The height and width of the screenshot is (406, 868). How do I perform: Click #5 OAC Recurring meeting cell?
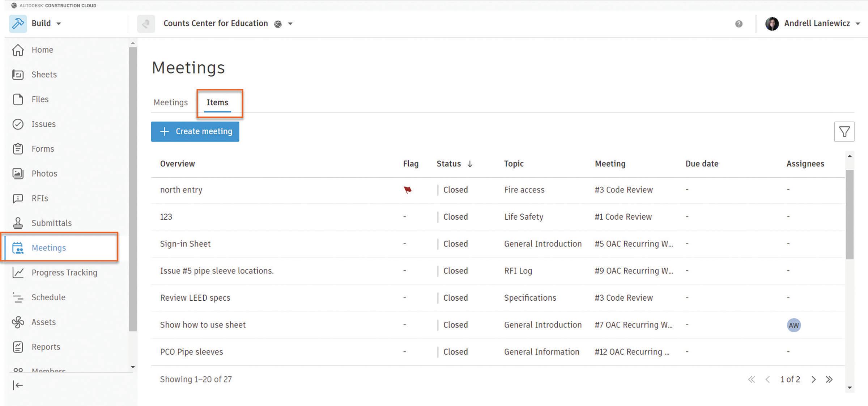pyautogui.click(x=634, y=244)
